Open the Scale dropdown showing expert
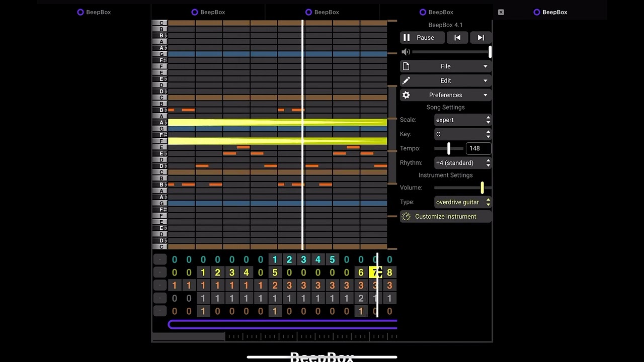 (462, 120)
